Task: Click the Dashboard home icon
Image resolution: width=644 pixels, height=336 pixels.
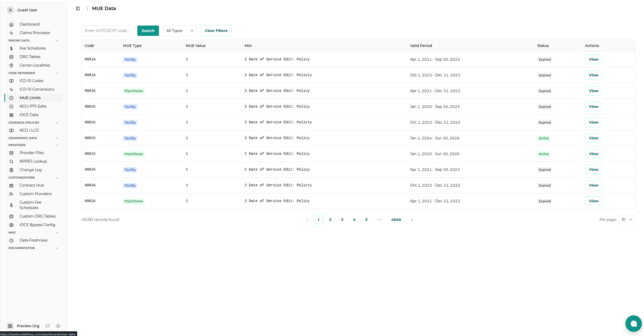Action: (x=11, y=25)
